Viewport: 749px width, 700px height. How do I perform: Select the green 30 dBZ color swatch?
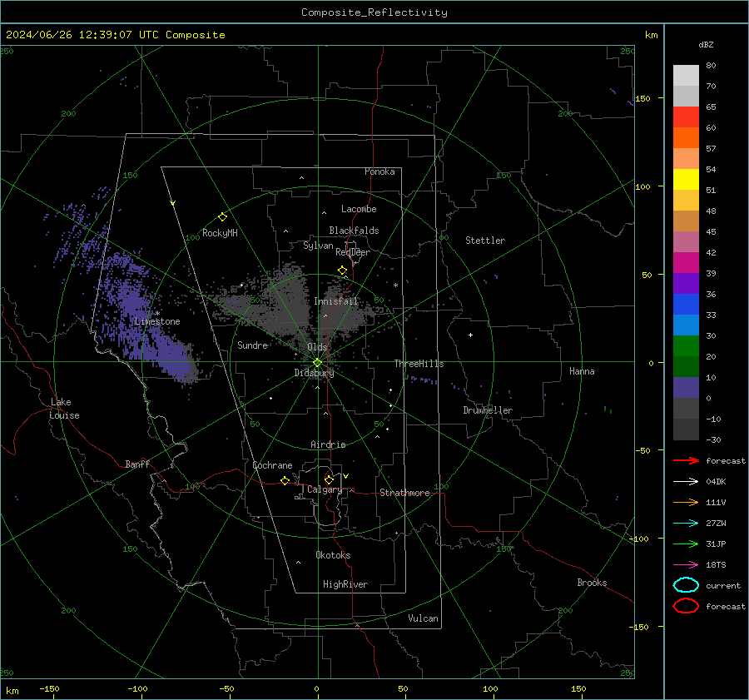[686, 346]
